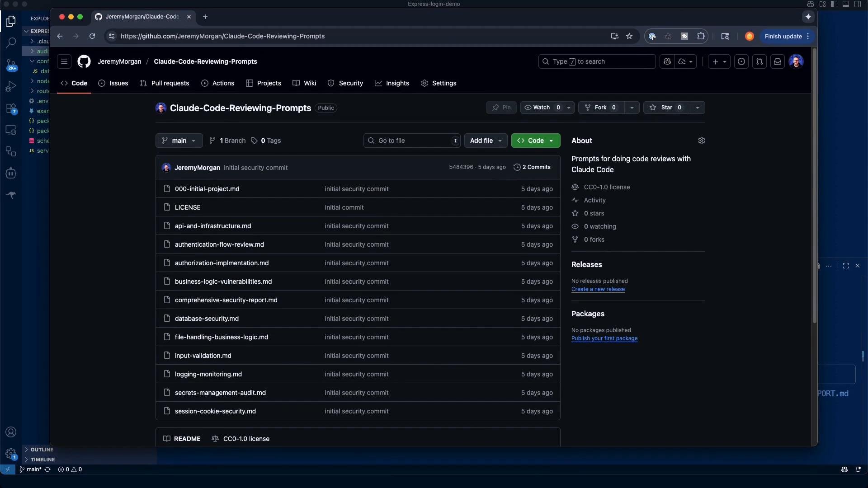Open the Add file dropdown
The width and height of the screenshot is (868, 488).
point(486,141)
